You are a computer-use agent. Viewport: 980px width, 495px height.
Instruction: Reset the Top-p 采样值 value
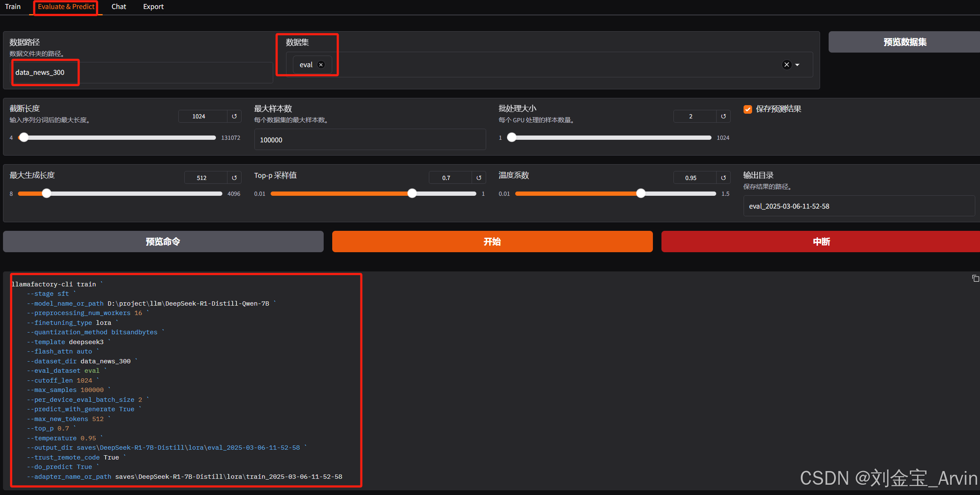tap(479, 178)
